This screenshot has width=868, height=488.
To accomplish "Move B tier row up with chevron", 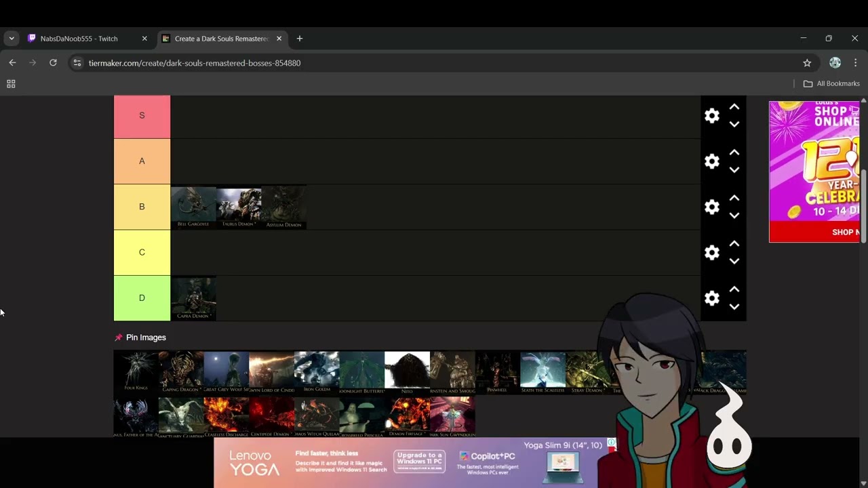I will click(734, 198).
